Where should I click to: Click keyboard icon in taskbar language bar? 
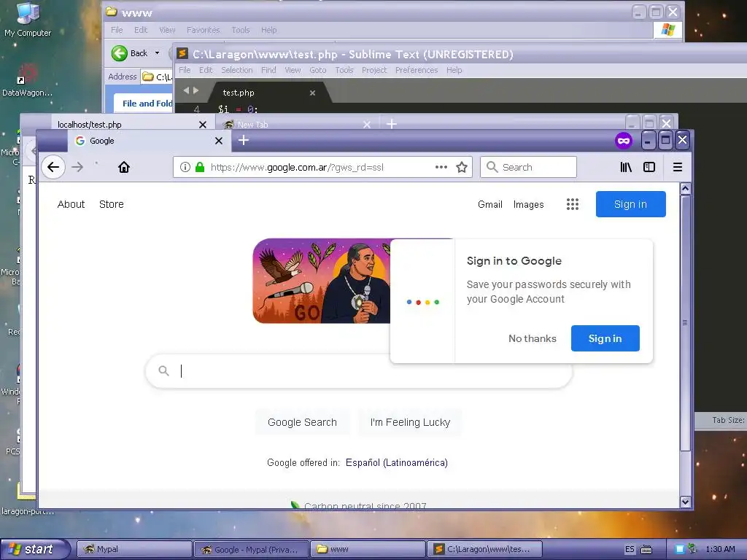646,550
